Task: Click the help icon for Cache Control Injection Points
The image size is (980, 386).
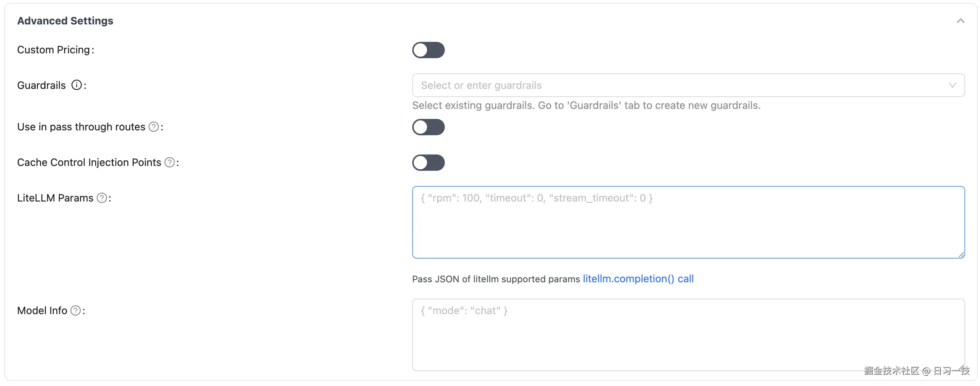Action: coord(169,162)
